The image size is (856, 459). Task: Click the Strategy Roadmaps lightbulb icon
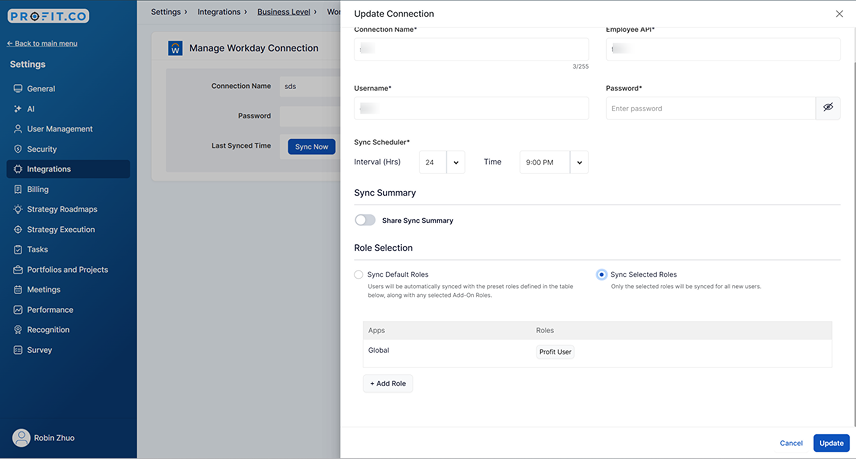(18, 209)
